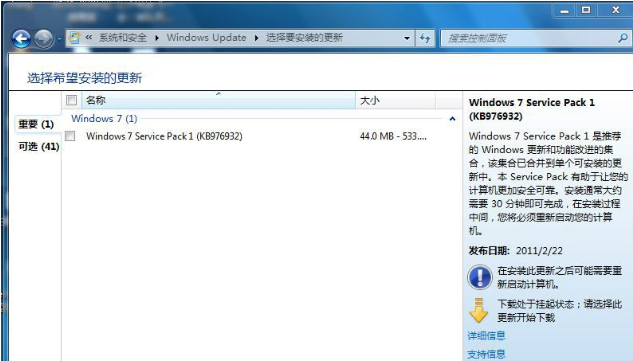Select Windows 7 Service Pack 1 (KB976932) row name
Image resolution: width=633 pixels, height=361 pixels.
point(164,136)
